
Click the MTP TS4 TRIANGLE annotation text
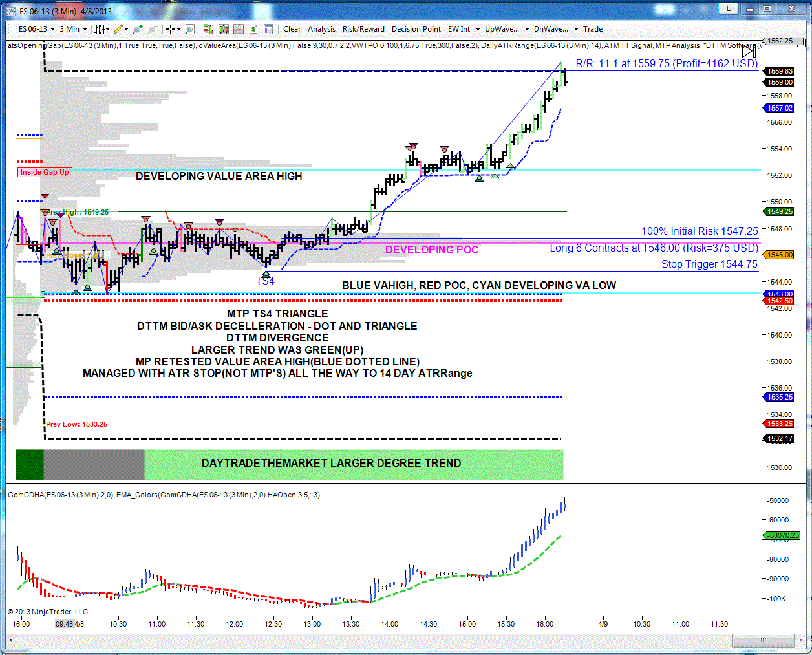click(277, 314)
